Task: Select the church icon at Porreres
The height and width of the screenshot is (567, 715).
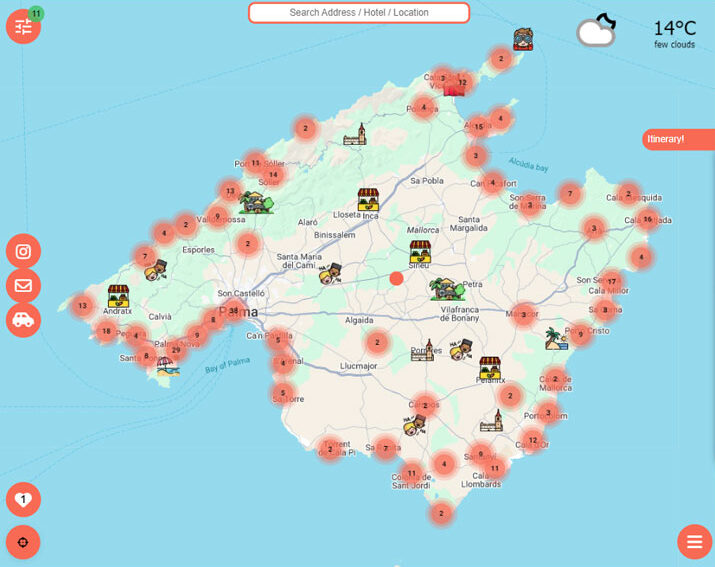Action: point(423,350)
